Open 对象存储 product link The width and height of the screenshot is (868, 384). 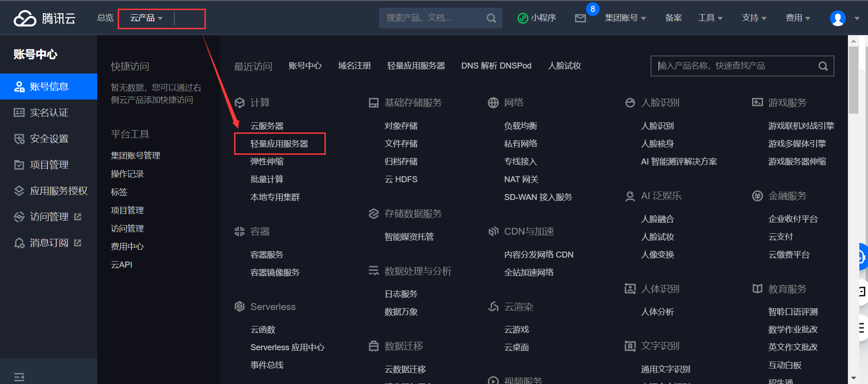click(x=401, y=126)
